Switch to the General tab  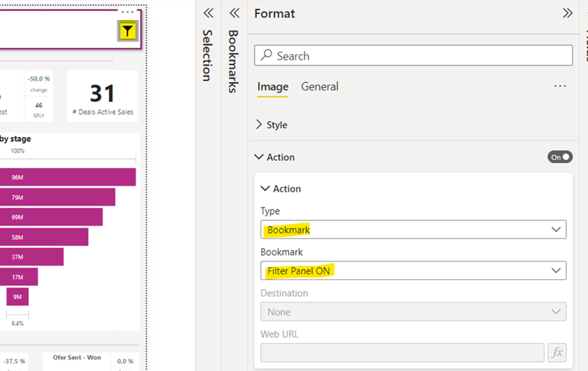pyautogui.click(x=320, y=86)
